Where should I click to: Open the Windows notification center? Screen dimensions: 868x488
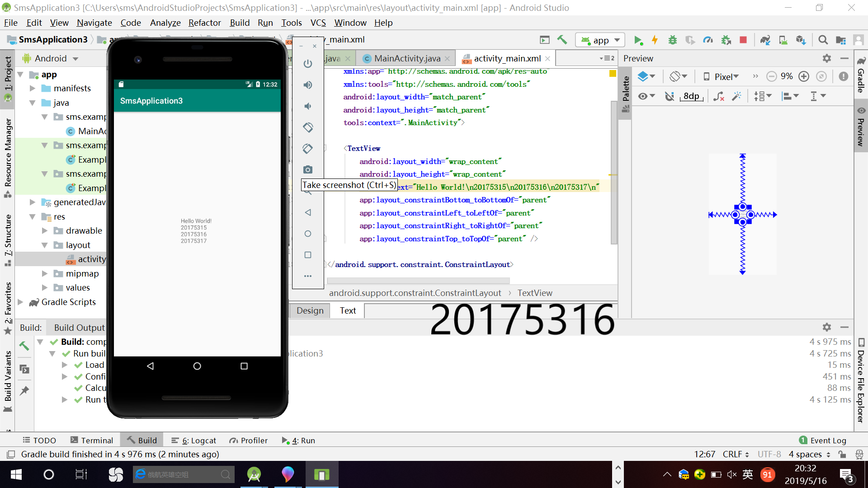coord(846,475)
